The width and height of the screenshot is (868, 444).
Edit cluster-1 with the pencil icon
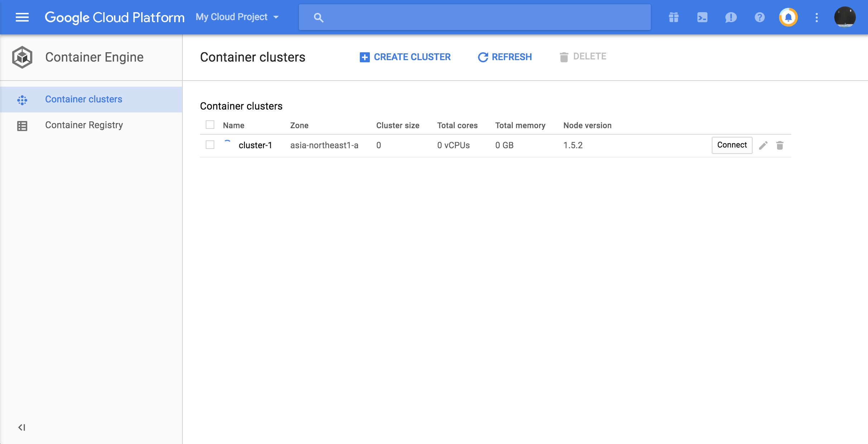(x=763, y=145)
